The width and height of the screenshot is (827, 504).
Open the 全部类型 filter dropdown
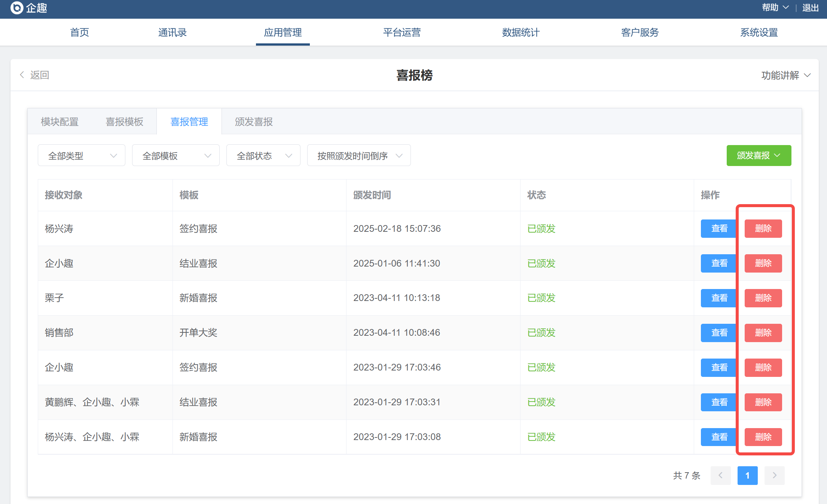81,156
